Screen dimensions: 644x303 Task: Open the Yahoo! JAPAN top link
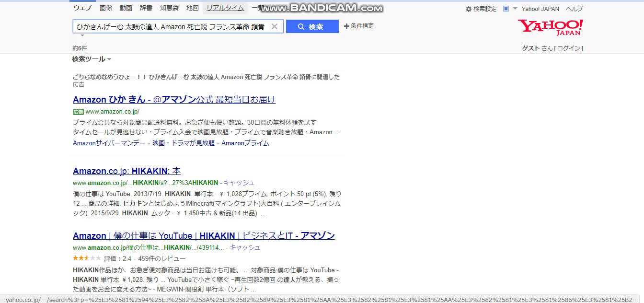tap(540, 9)
